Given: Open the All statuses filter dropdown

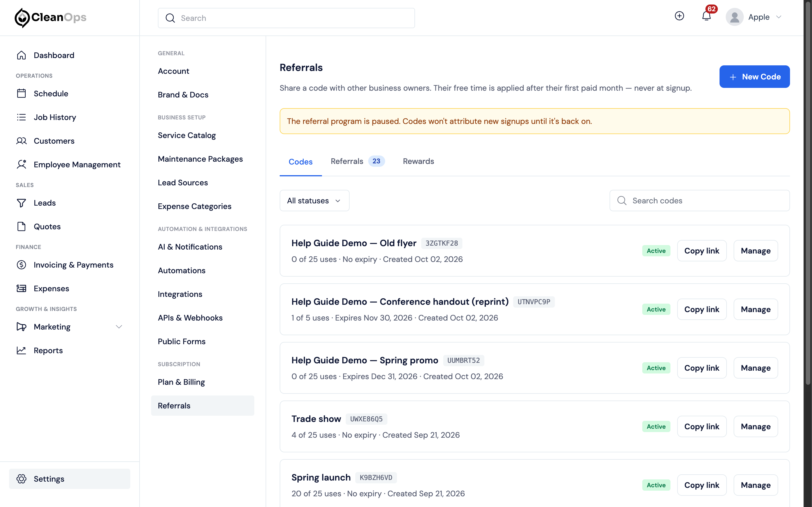Looking at the screenshot, I should (314, 201).
